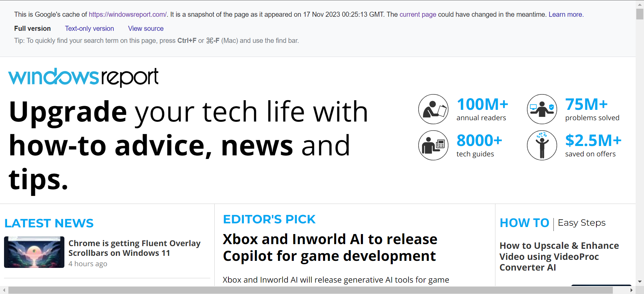This screenshot has height=294, width=644.
Task: Click the vertical scrollbar down arrow
Action: tap(640, 282)
